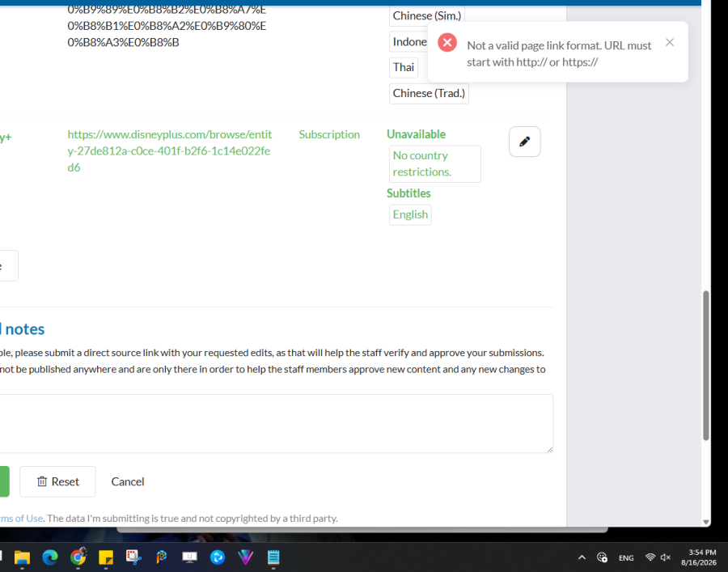This screenshot has height=572, width=728.
Task: Open Microsoft Edge from taskbar
Action: [50, 557]
